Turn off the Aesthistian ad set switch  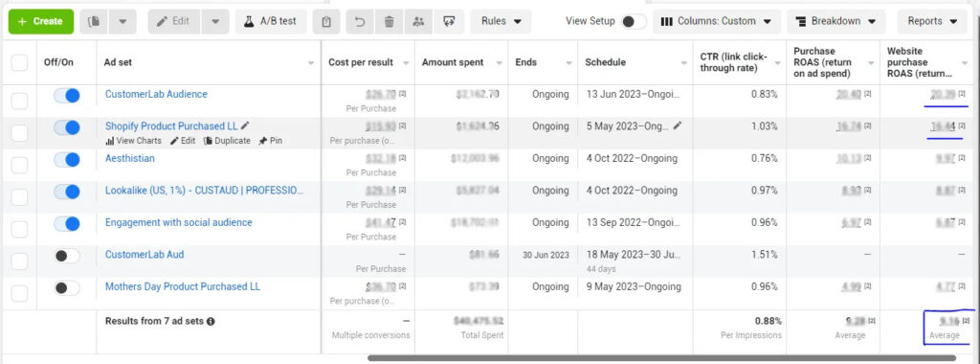(x=67, y=159)
